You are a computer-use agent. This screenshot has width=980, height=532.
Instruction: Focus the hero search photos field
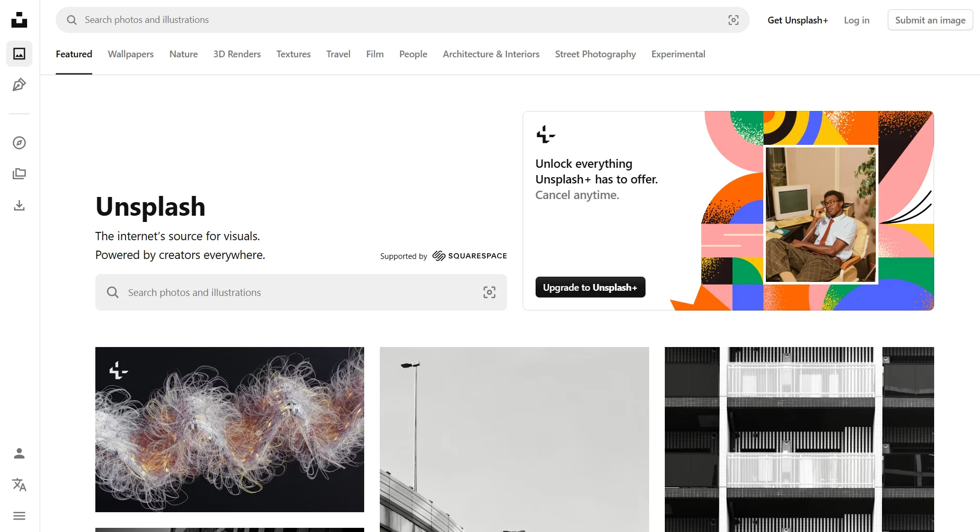coord(301,292)
